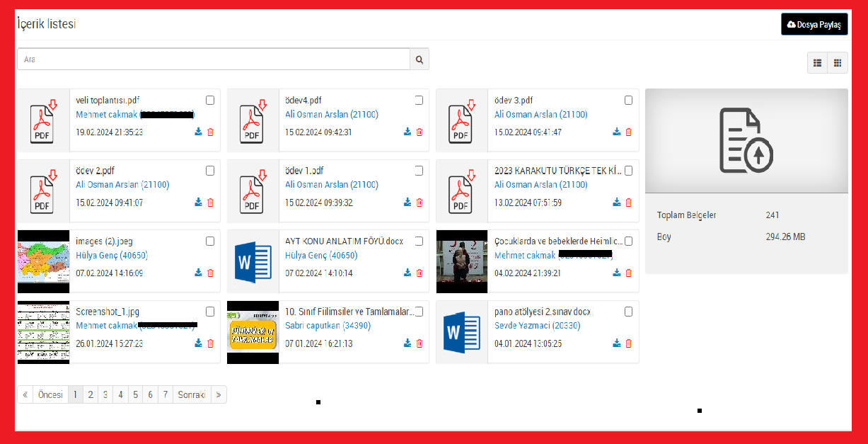Check the box for ödev 2.pdf
868x444 pixels.
[x=210, y=171]
